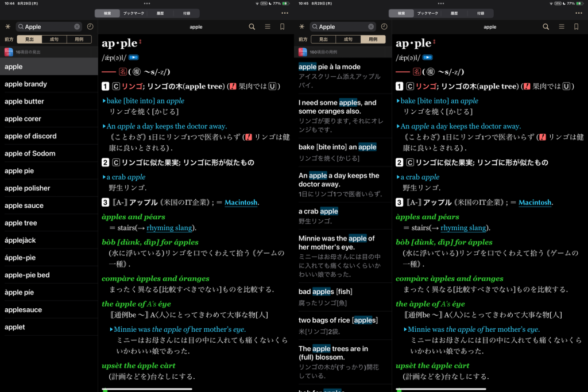
Task: Tap the sparkle icon in top-left corner
Action: click(9, 26)
